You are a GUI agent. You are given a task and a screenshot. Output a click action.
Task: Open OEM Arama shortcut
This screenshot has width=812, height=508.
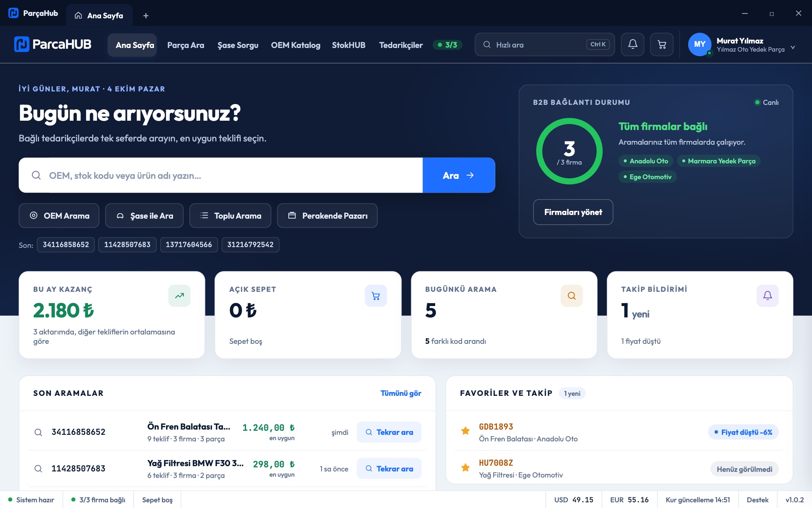[x=59, y=216]
